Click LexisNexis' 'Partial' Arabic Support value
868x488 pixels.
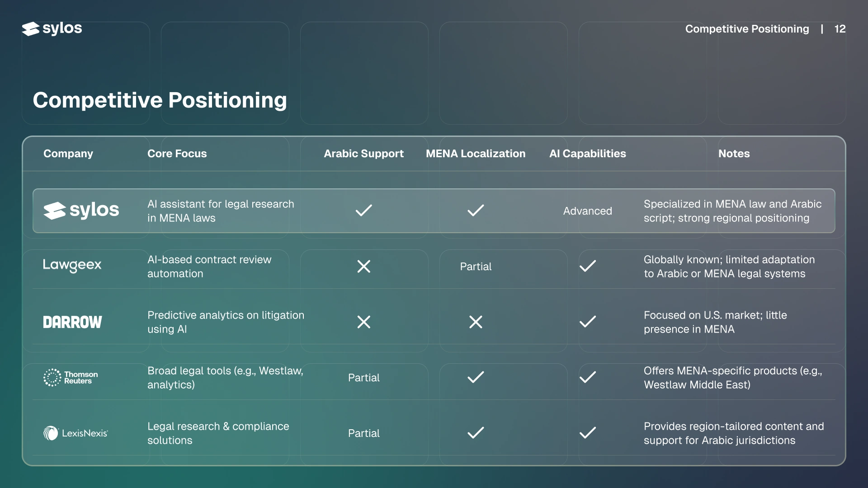[x=363, y=433]
